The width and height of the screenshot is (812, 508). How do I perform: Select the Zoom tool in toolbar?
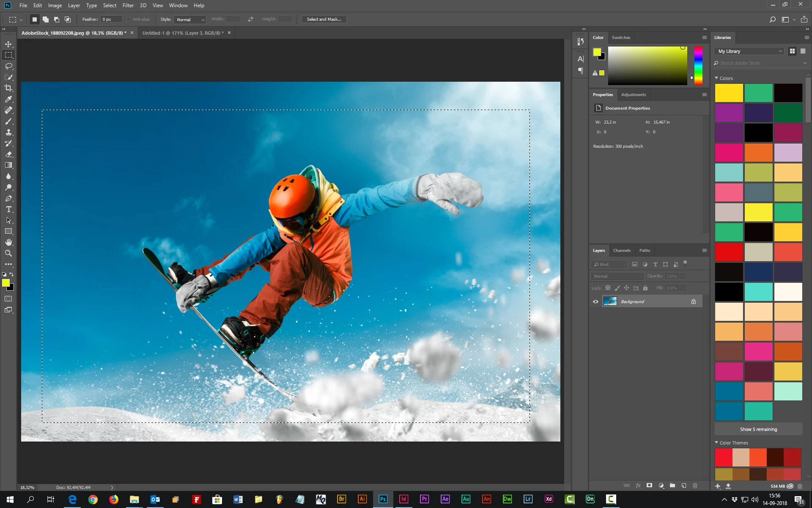[x=8, y=253]
